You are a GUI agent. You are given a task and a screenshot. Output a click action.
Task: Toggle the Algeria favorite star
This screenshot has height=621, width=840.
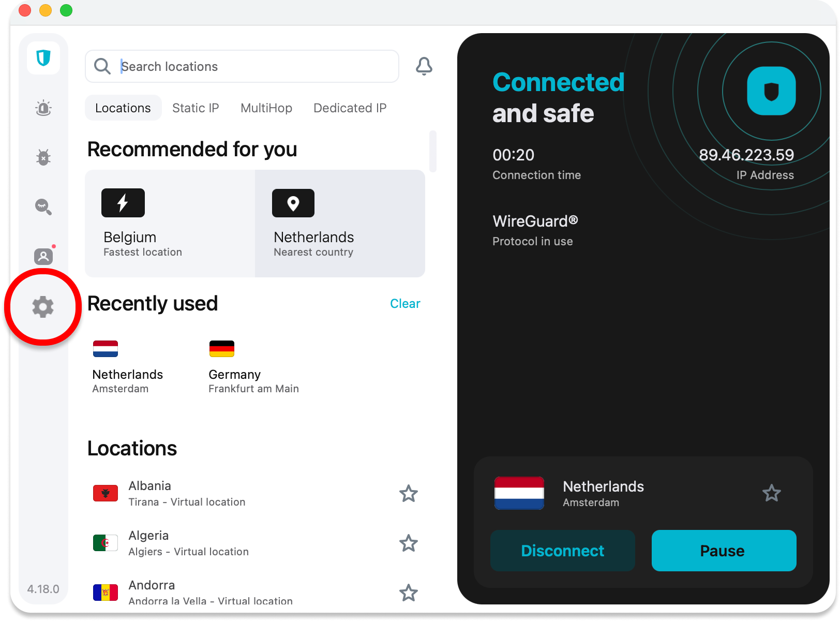[x=409, y=543]
